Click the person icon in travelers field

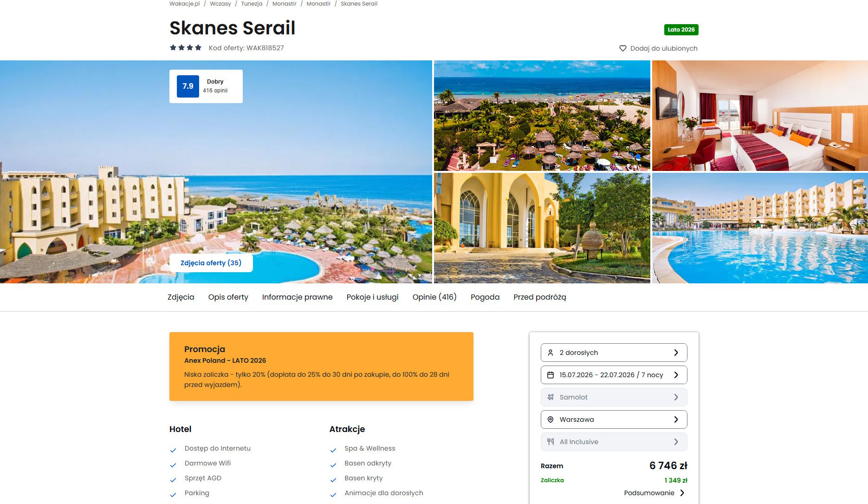551,353
